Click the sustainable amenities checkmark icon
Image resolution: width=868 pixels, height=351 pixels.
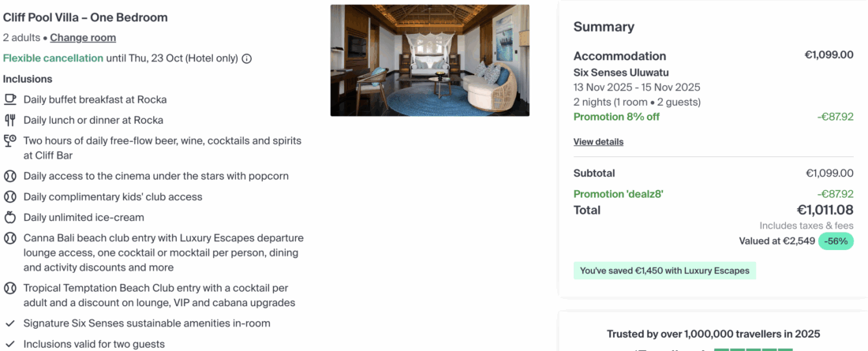pyautogui.click(x=10, y=323)
